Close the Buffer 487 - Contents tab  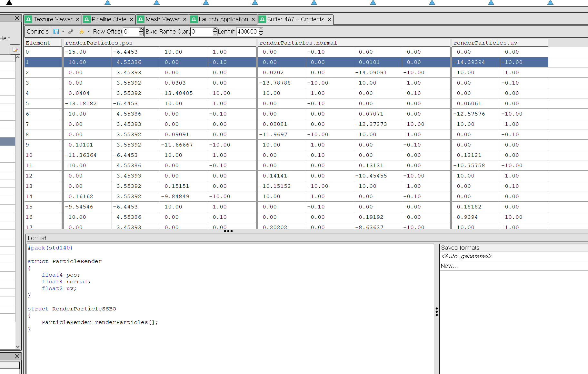coord(330,19)
